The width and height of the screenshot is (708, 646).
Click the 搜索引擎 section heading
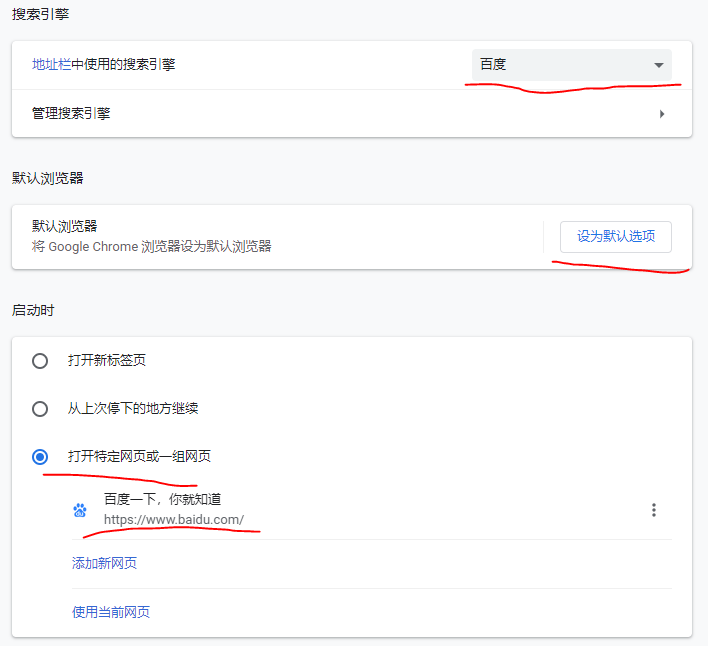[x=40, y=14]
